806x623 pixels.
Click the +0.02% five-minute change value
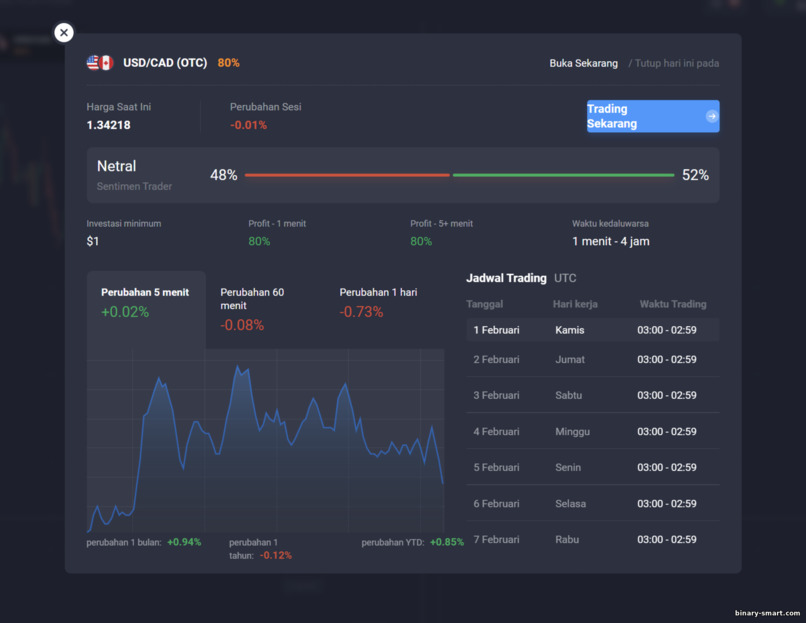click(125, 312)
